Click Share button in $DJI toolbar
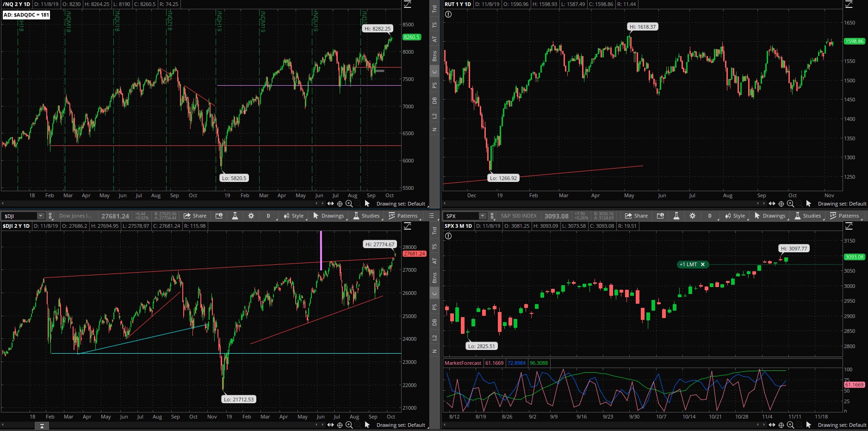 click(x=195, y=216)
